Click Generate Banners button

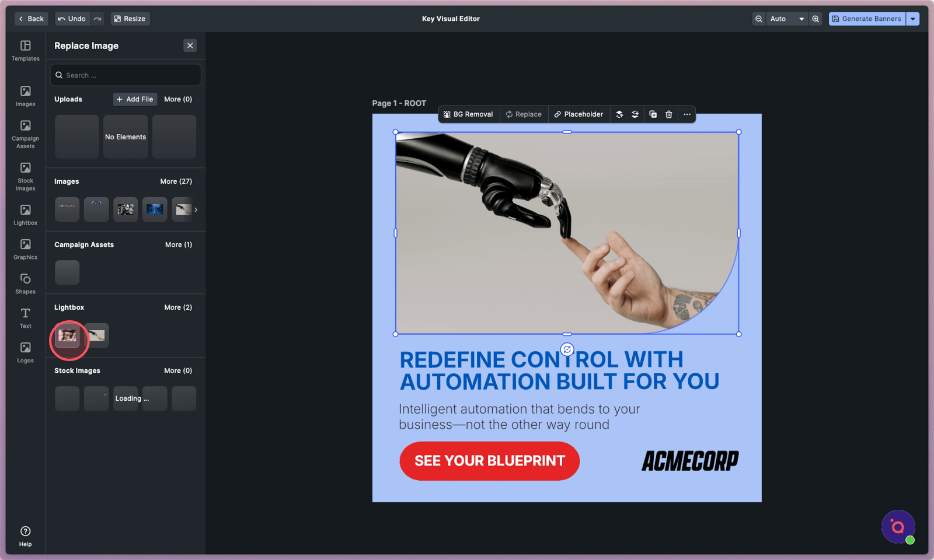(867, 19)
